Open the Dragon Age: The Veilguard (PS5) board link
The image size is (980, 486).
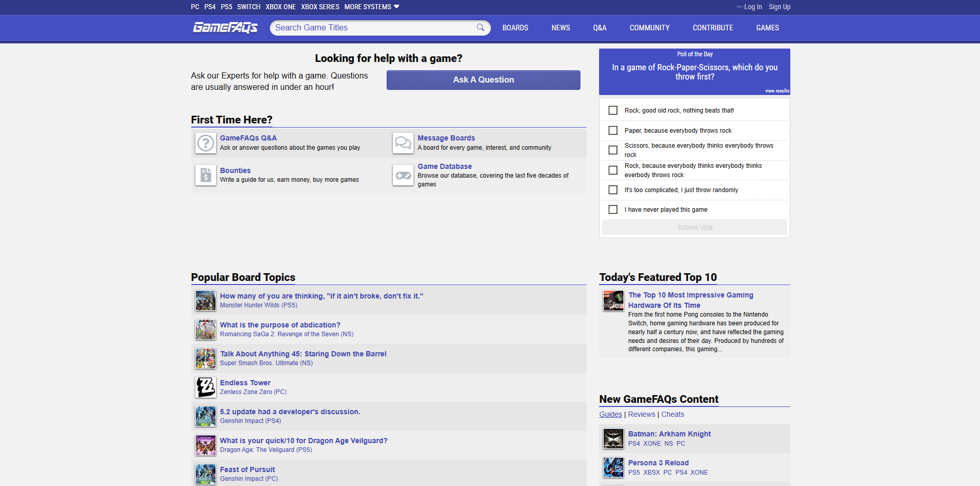266,450
